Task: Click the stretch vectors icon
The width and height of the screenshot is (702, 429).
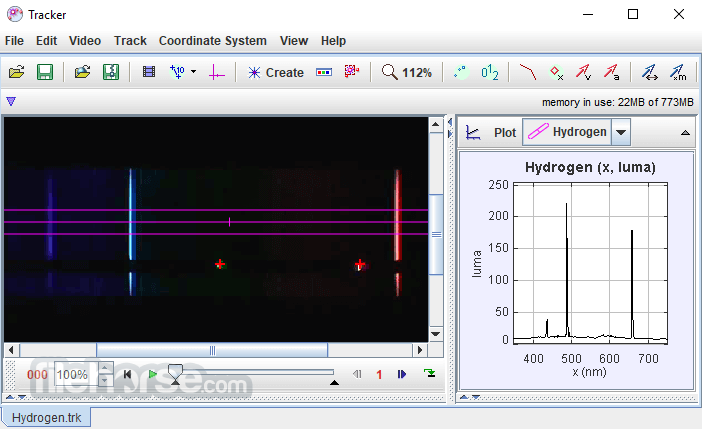Action: pos(650,72)
